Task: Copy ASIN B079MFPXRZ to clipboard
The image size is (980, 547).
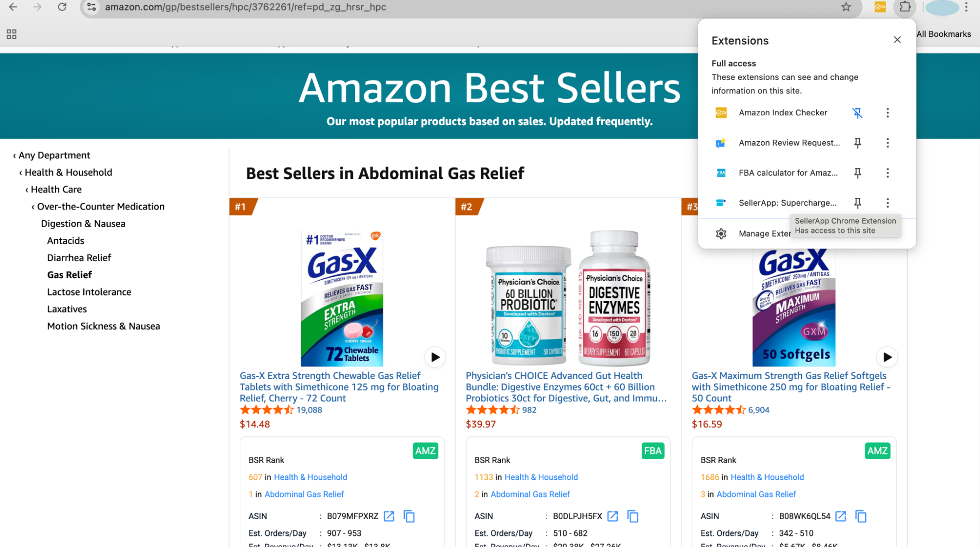Action: tap(409, 516)
